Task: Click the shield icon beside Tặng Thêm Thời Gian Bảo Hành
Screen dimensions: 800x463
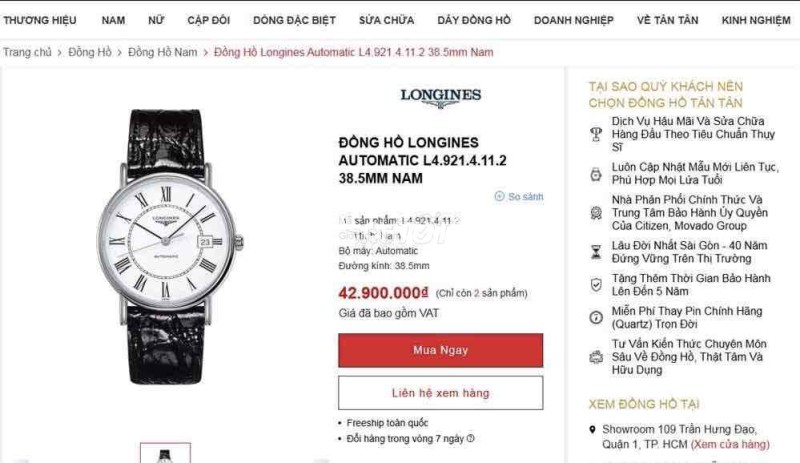Action: 596,285
